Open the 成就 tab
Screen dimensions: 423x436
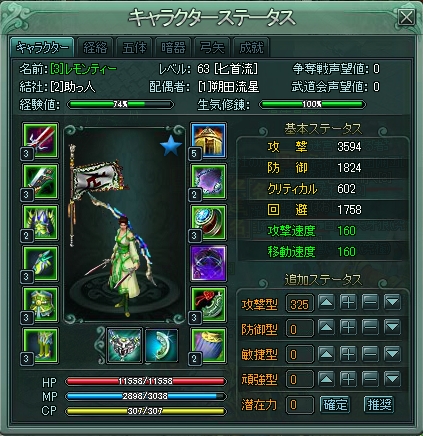click(x=251, y=48)
